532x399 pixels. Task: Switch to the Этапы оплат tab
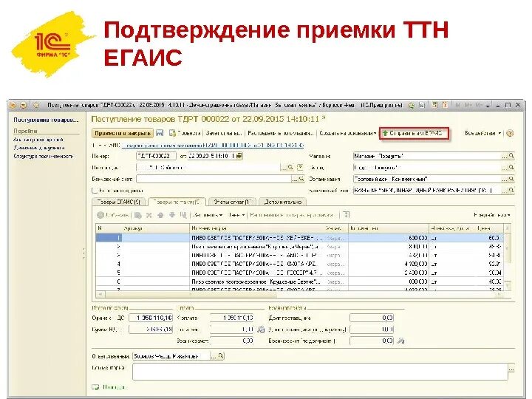(232, 202)
